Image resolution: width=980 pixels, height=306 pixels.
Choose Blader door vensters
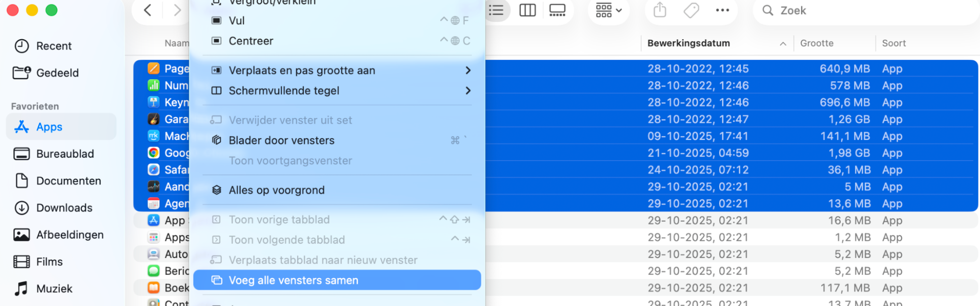pos(337,141)
